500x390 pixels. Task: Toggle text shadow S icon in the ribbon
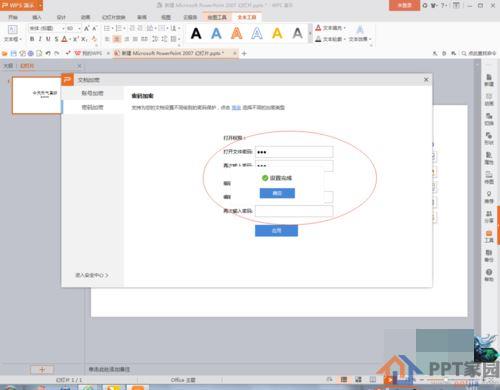pos(56,39)
